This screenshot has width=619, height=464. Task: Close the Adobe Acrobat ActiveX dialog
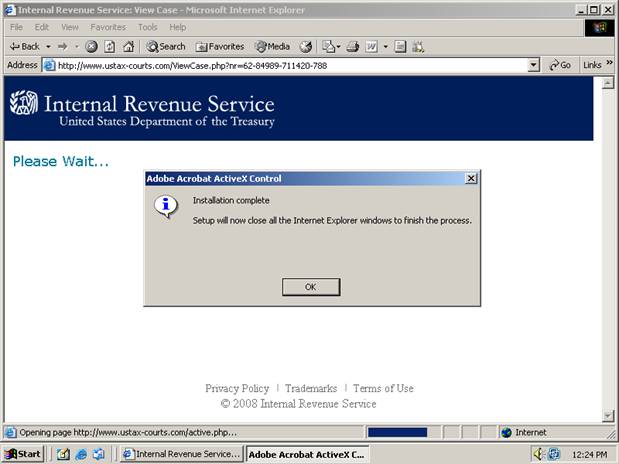pos(471,178)
